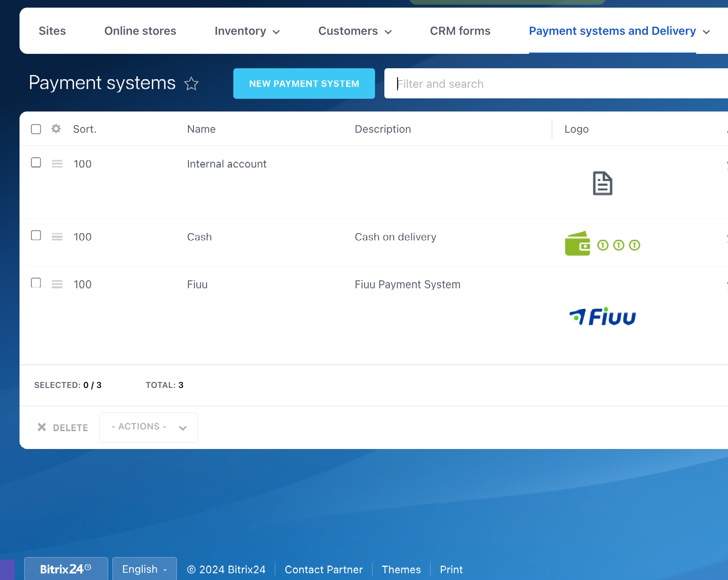The width and height of the screenshot is (728, 580).
Task: Click the New Payment System button
Action: [x=304, y=84]
